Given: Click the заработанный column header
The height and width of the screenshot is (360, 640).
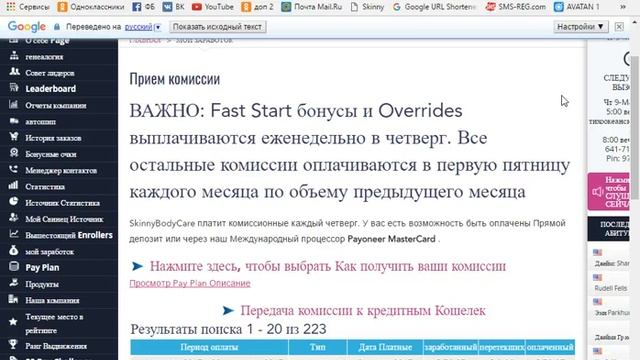Looking at the screenshot, I should point(451,347).
